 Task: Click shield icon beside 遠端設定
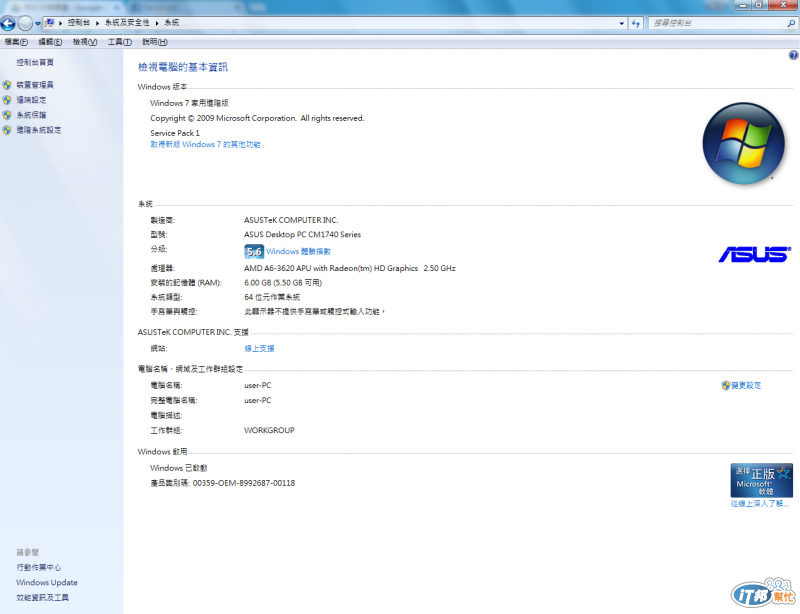pos(7,100)
